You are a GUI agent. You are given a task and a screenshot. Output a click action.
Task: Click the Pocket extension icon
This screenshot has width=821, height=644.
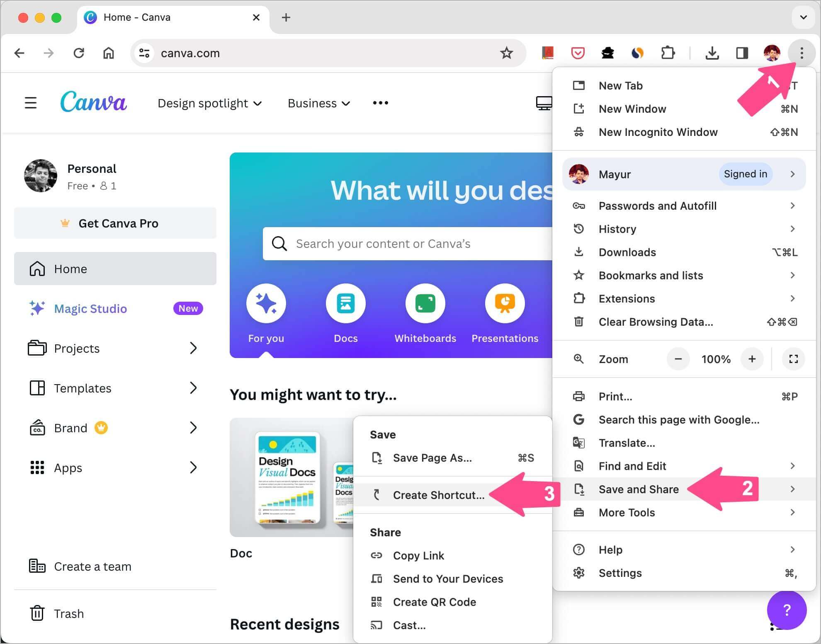[578, 53]
